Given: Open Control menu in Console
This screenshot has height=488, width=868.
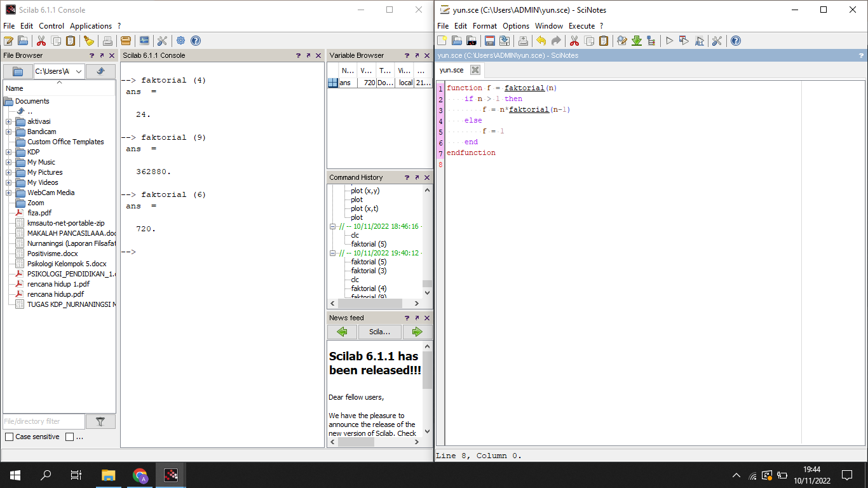Looking at the screenshot, I should pos(51,26).
